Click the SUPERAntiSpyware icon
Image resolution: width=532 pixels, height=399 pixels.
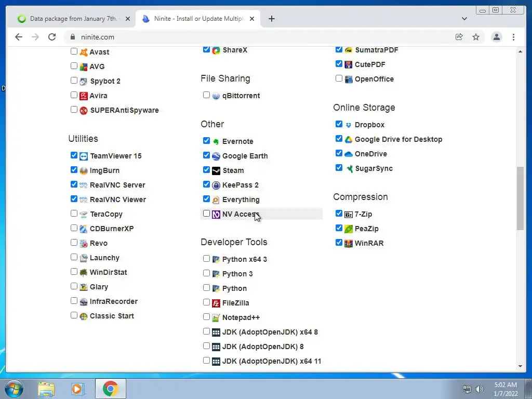click(x=84, y=111)
